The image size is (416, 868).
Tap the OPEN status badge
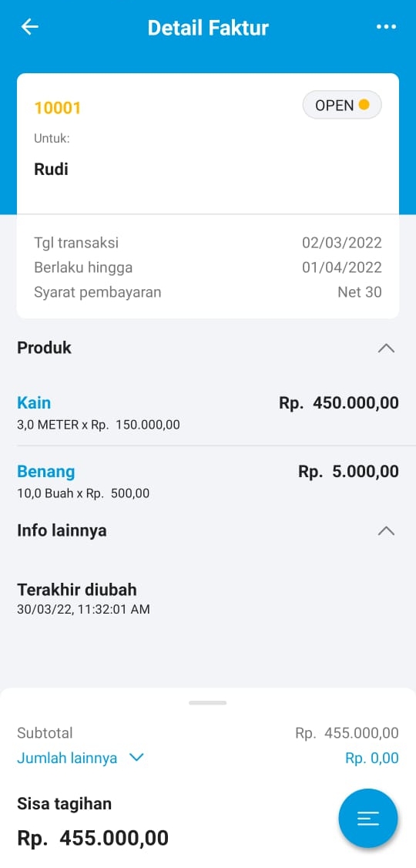coord(342,105)
